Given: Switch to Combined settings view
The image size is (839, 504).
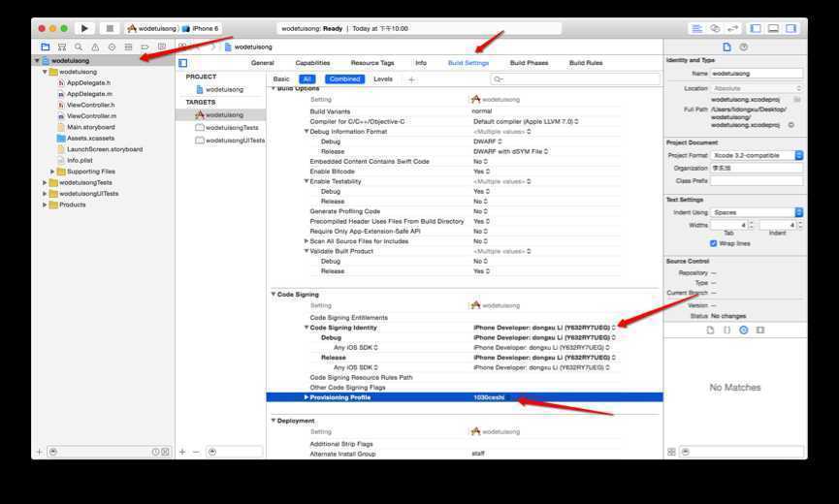Looking at the screenshot, I should [x=344, y=79].
